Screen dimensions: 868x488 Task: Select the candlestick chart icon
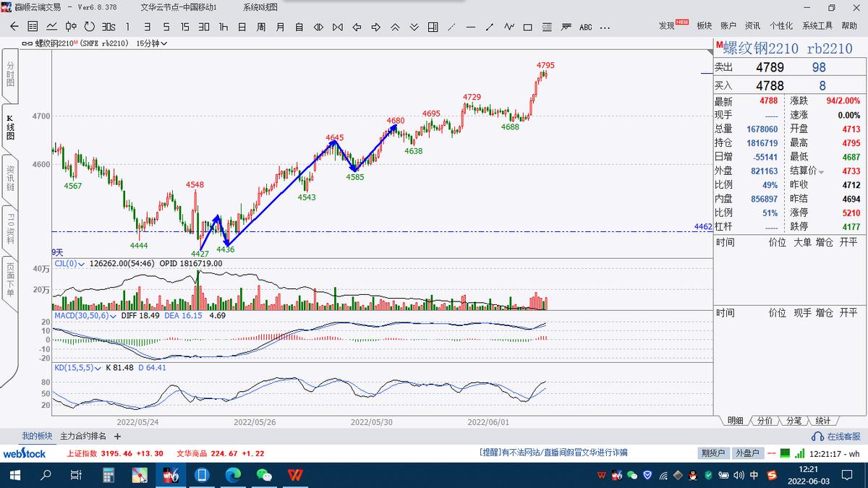(71, 27)
